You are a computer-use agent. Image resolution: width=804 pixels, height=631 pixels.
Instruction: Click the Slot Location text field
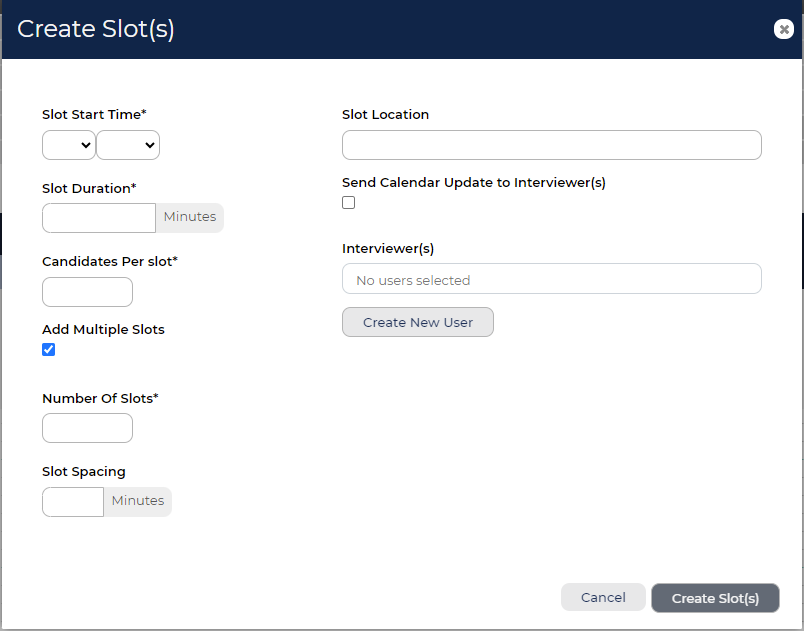(552, 145)
